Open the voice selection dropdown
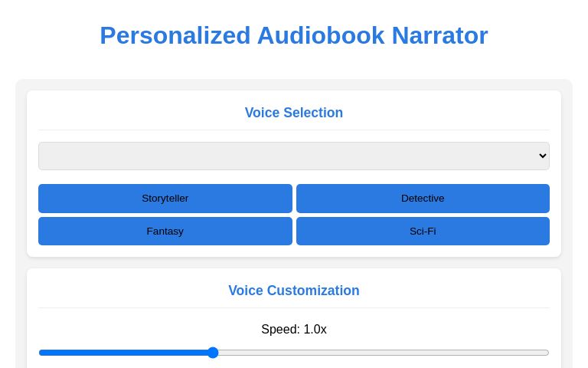Viewport: 588px width, 368px height. coord(293,156)
